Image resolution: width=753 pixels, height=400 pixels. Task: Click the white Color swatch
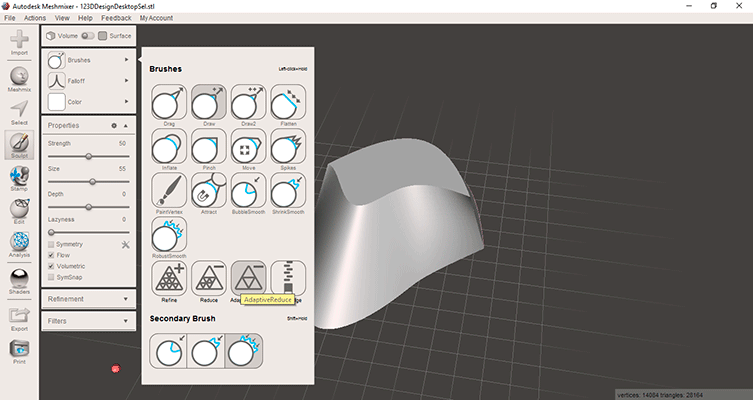coord(56,102)
